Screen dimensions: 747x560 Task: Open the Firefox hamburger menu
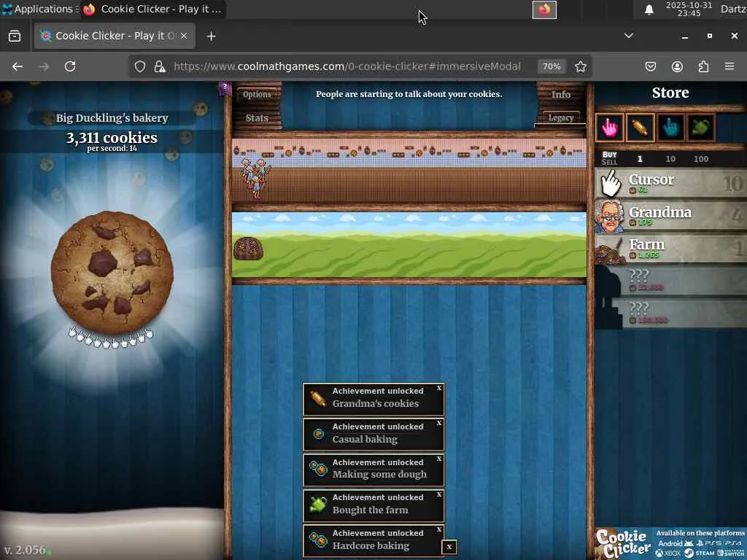[x=729, y=66]
